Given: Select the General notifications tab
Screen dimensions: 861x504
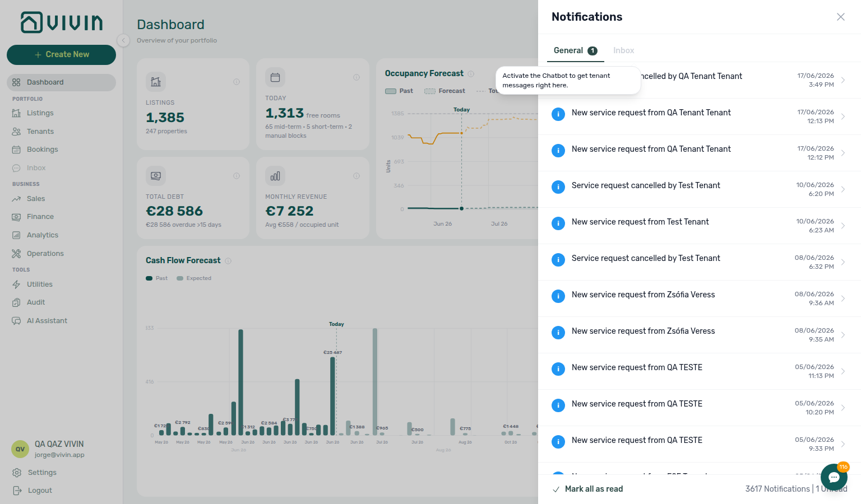Looking at the screenshot, I should (x=575, y=50).
